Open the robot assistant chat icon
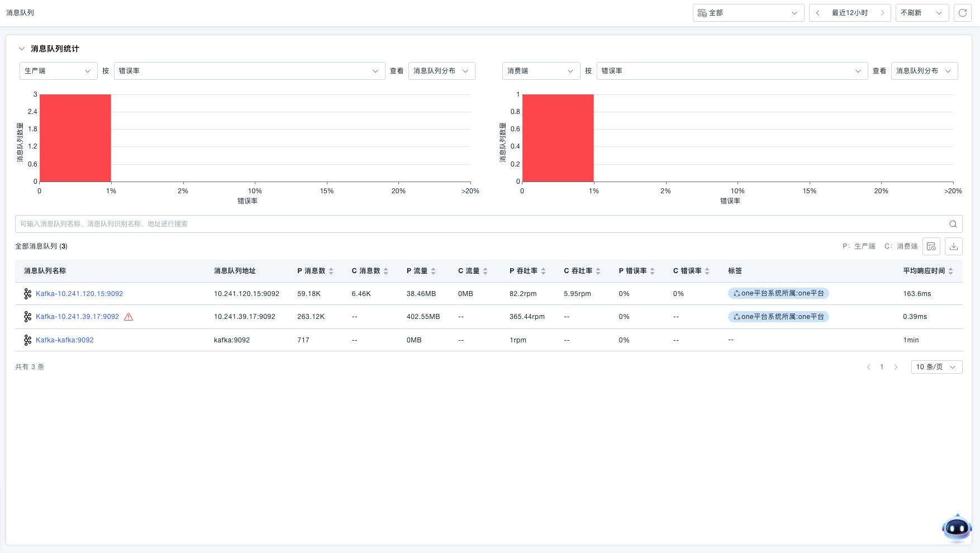Screen dimensions: 980x553 click(x=956, y=527)
